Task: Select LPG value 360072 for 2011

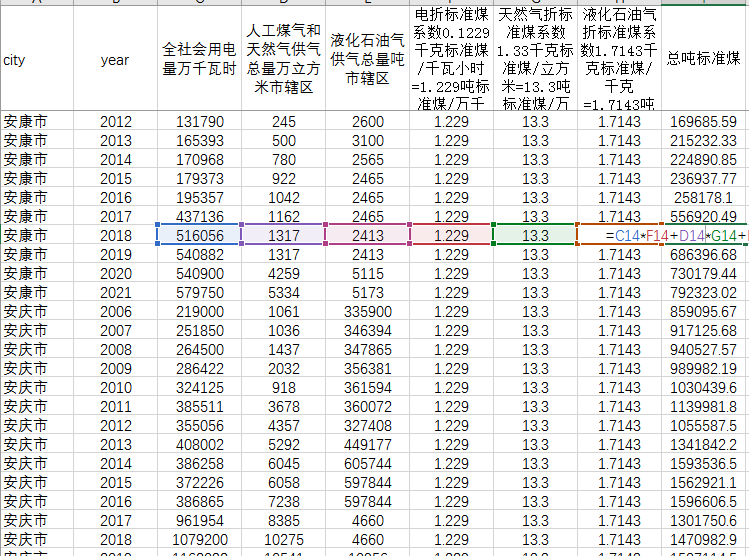Action: coord(367,406)
